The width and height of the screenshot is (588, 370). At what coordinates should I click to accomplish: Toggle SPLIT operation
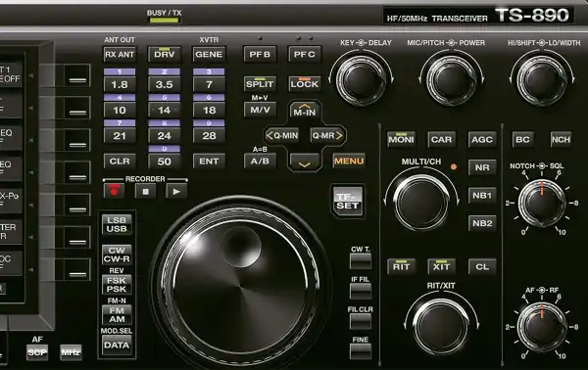click(x=260, y=84)
